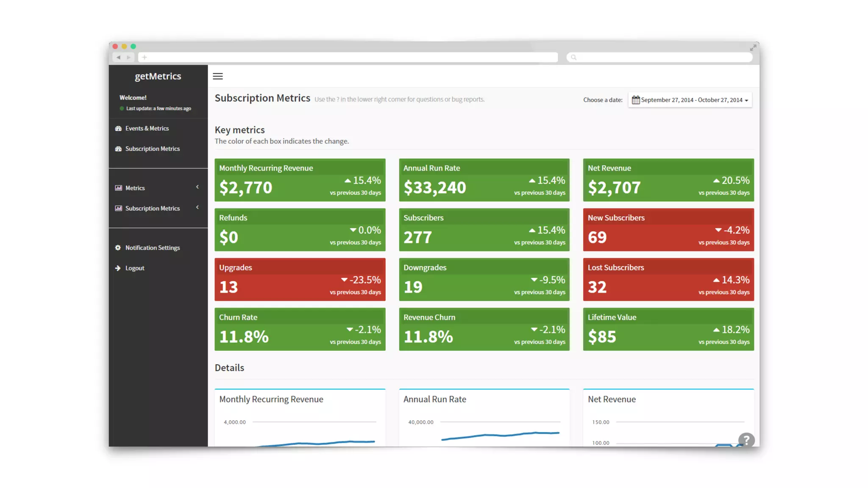Click the getMetrics logo link
868x488 pixels.
point(158,76)
